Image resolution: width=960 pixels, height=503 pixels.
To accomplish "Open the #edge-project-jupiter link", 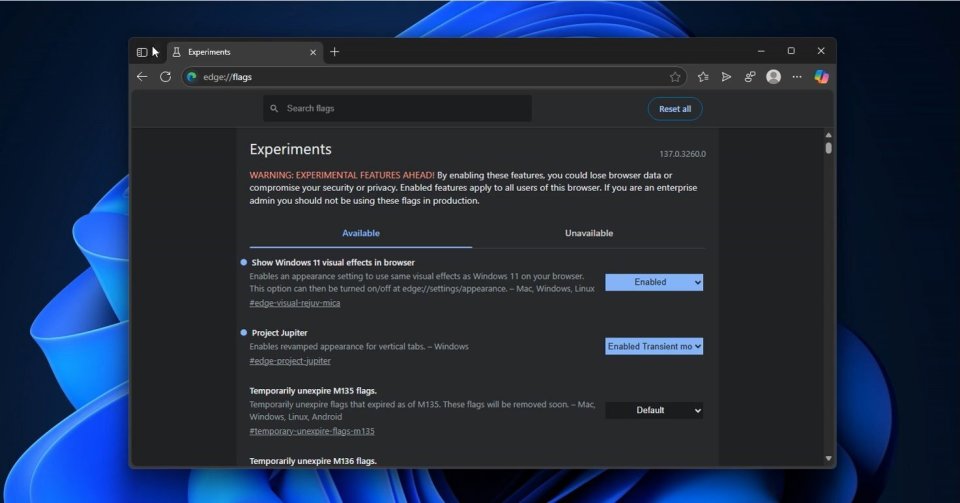I will (x=290, y=361).
